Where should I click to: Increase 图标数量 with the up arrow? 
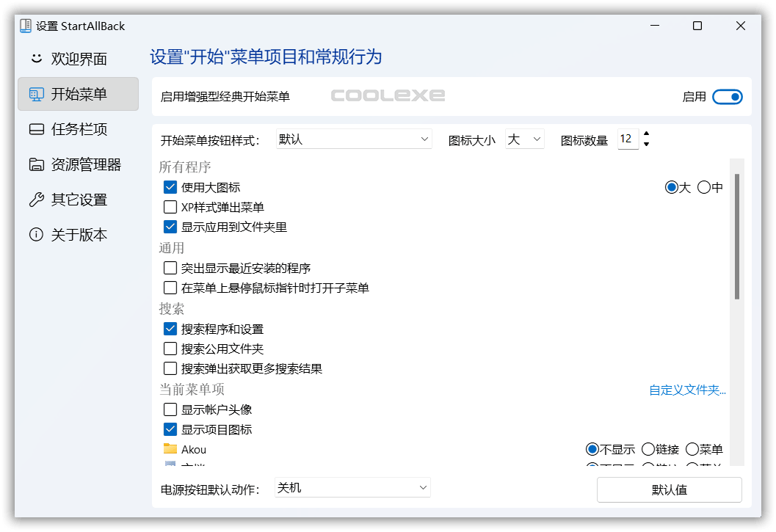pyautogui.click(x=646, y=134)
